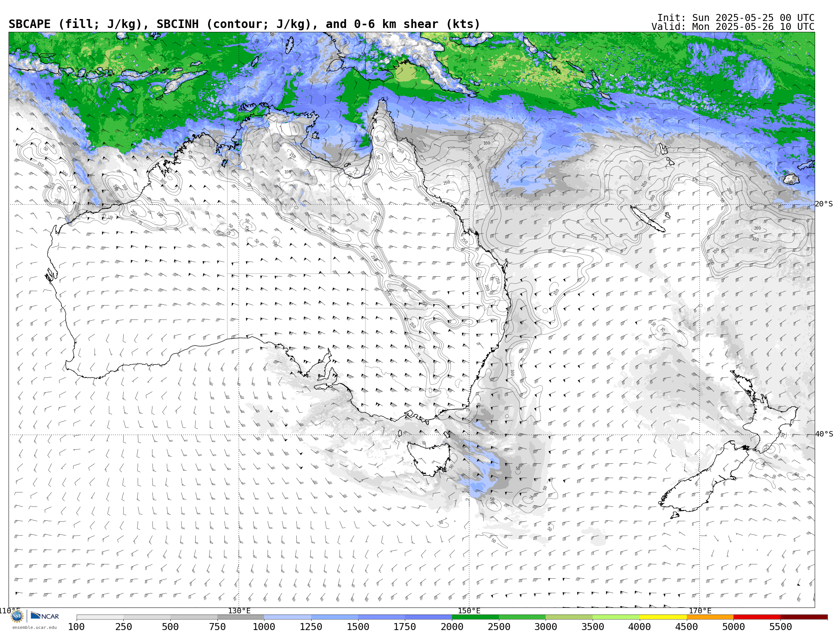Click the 4500 colorbar tick label

(x=687, y=627)
